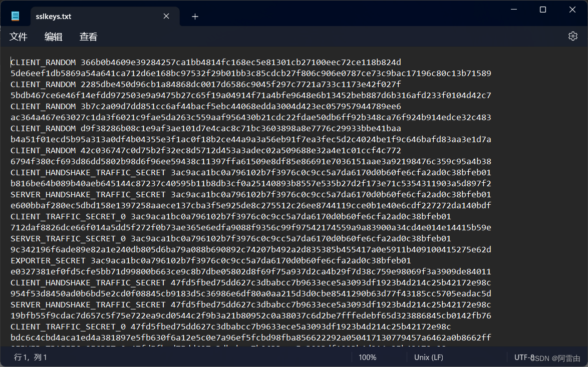Close the Notepad window
Viewport: 588px width, 367px height.
tap(572, 10)
